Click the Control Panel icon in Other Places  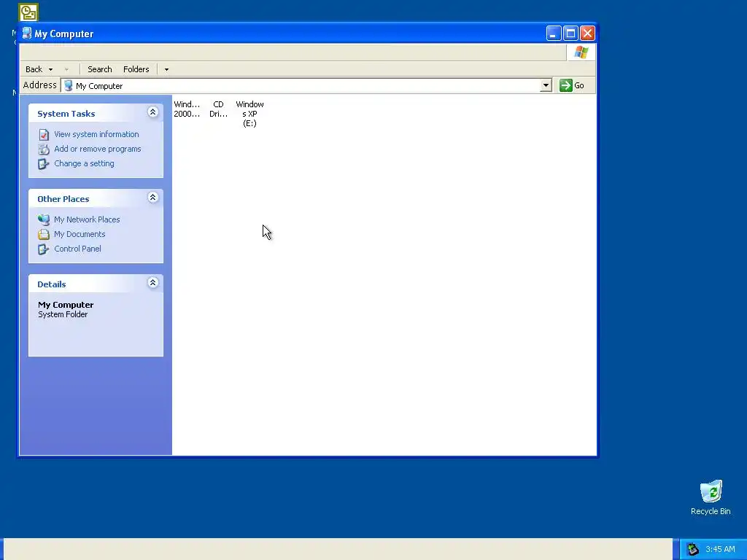pyautogui.click(x=44, y=249)
